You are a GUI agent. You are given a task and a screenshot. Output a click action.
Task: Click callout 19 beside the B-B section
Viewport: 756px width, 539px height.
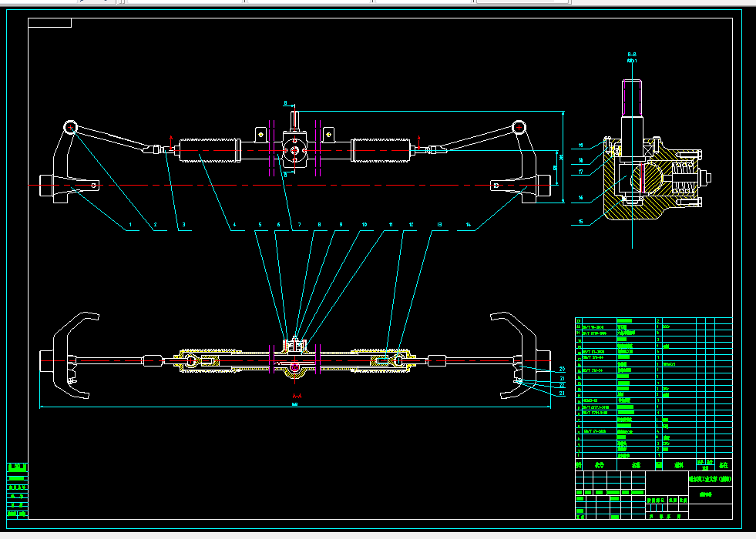tap(581, 146)
